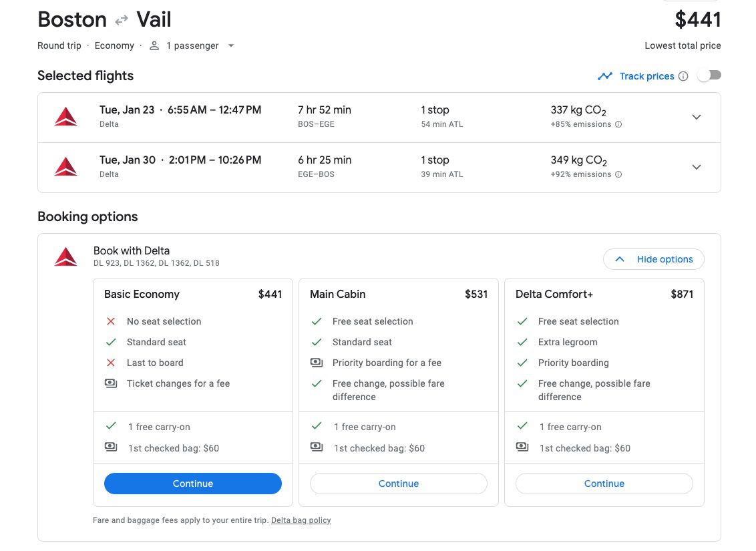The image size is (756, 551).
Task: Click the Track prices link text
Action: click(646, 76)
